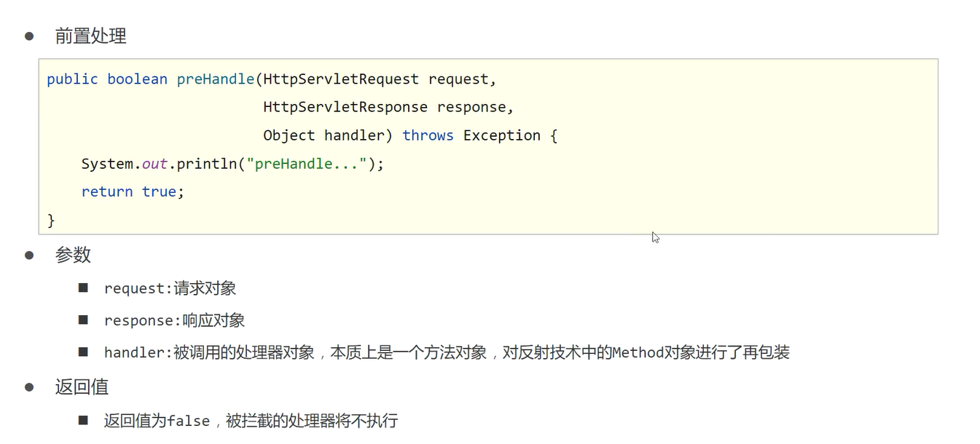The height and width of the screenshot is (444, 980).
Task: Click the 前置处理 heading text
Action: (x=90, y=36)
